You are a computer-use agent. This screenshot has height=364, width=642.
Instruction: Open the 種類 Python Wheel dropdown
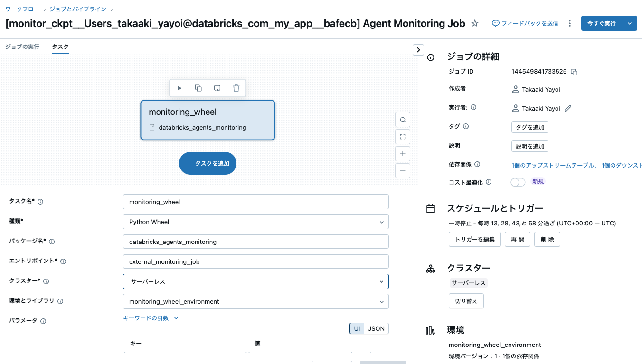[x=255, y=222]
